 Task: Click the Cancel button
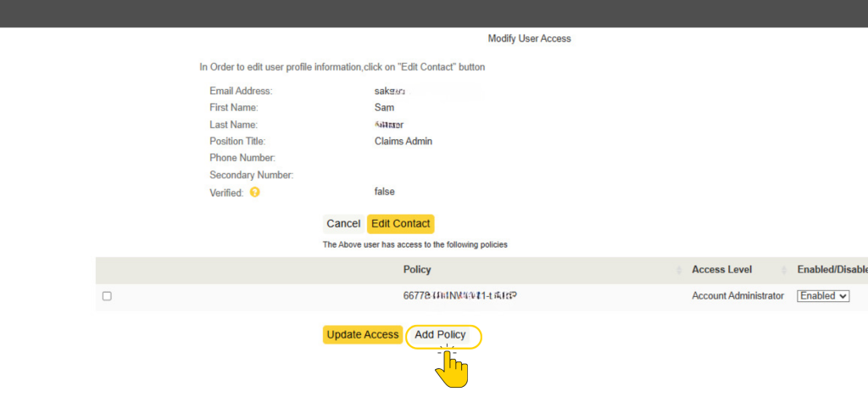click(x=343, y=224)
